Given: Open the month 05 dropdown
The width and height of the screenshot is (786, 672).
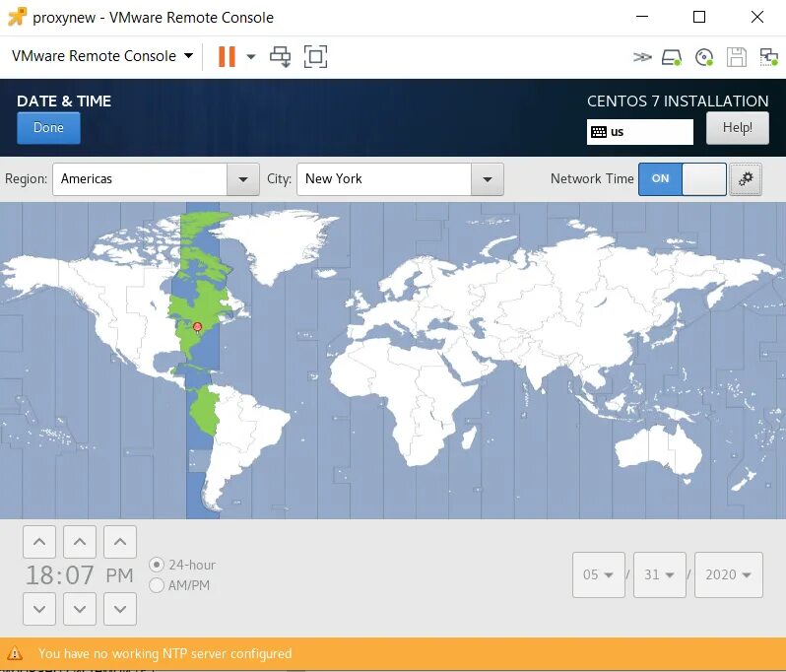Looking at the screenshot, I should [x=599, y=574].
